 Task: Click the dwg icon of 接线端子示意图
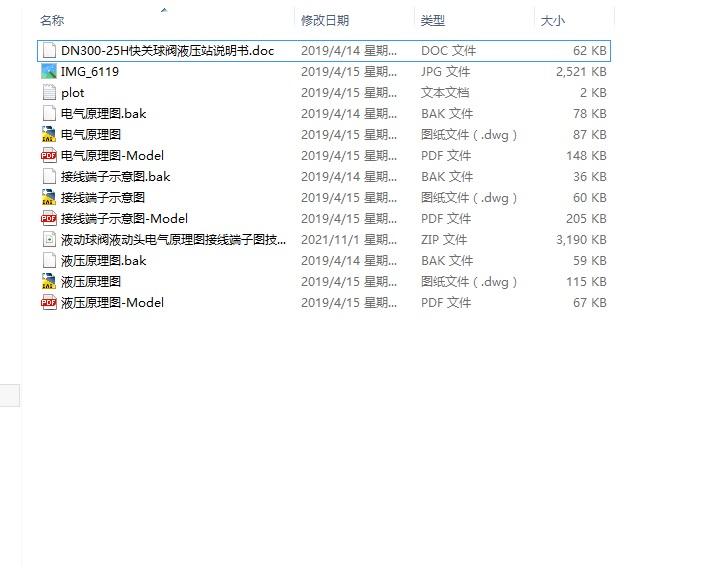click(x=49, y=198)
